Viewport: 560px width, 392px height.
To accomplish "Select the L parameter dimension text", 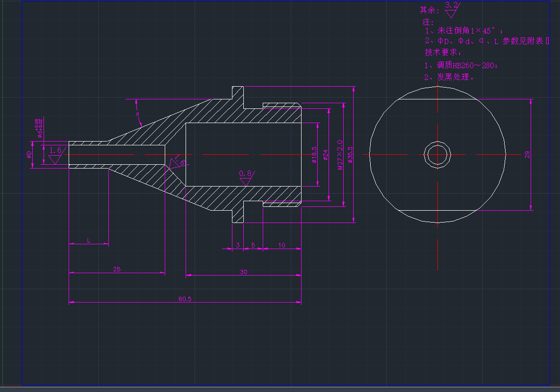I will (89, 241).
